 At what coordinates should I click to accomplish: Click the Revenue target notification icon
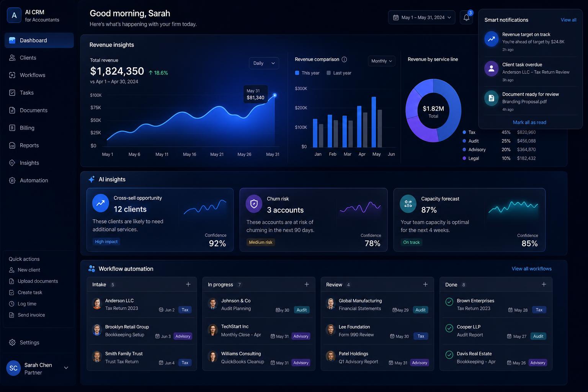click(x=491, y=39)
